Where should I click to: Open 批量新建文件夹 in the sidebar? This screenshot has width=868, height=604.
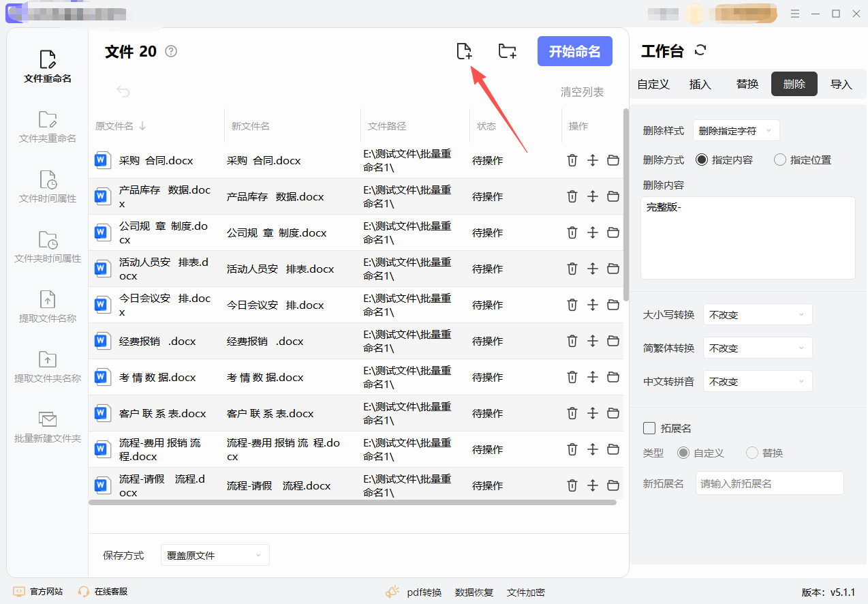point(48,427)
